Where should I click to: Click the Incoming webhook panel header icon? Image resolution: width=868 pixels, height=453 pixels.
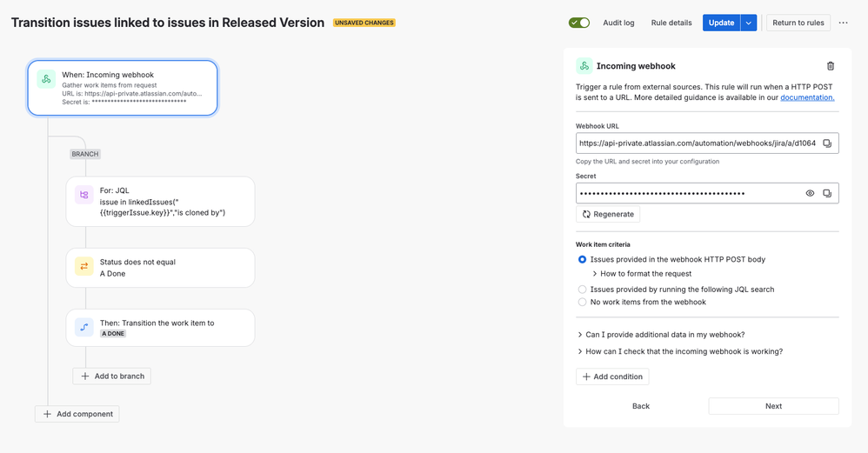pyautogui.click(x=584, y=66)
